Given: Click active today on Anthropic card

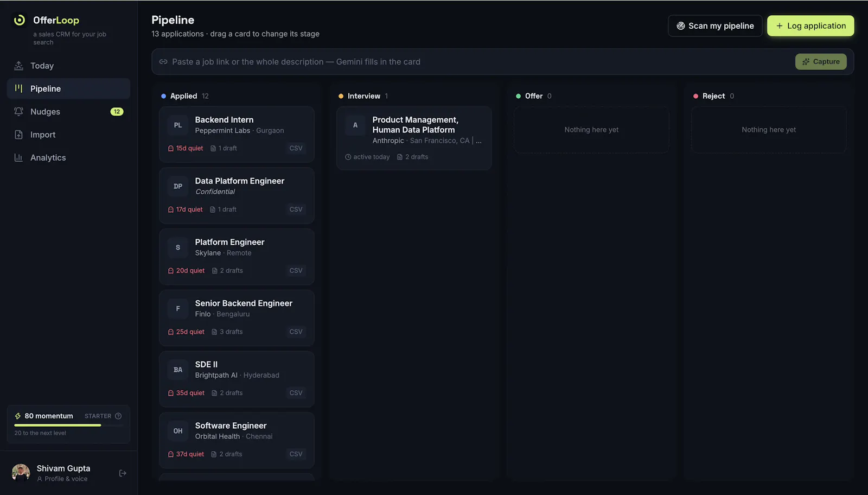Looking at the screenshot, I should point(367,157).
